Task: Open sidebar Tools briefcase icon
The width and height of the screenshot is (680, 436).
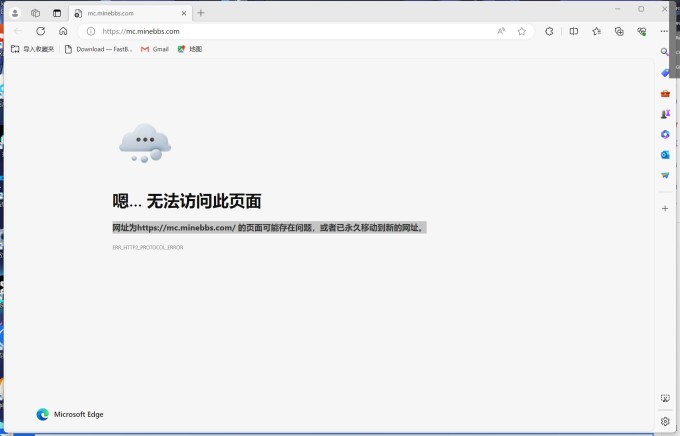Action: pyautogui.click(x=665, y=93)
